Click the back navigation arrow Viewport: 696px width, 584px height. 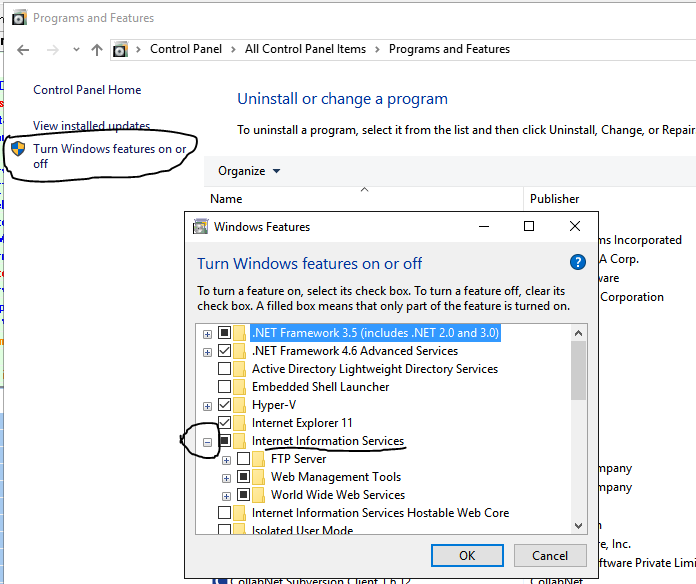click(x=23, y=49)
